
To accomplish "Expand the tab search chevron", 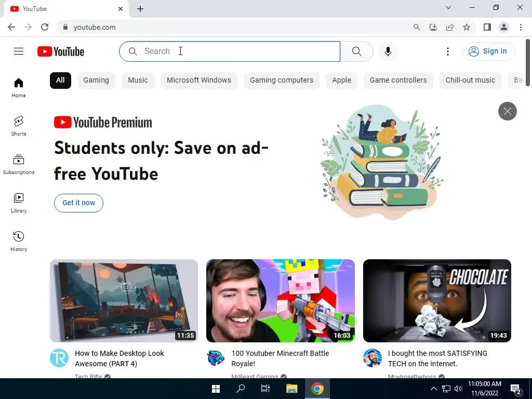I will click(448, 7).
